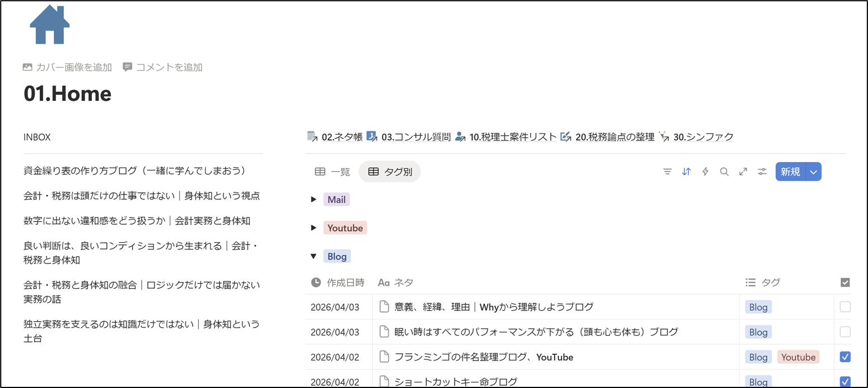868x388 pixels.
Task: Select the タグ別 view tab
Action: [x=390, y=172]
